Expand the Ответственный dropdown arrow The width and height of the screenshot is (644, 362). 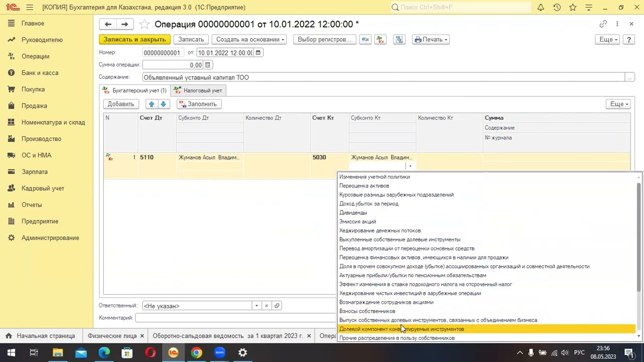click(x=257, y=306)
